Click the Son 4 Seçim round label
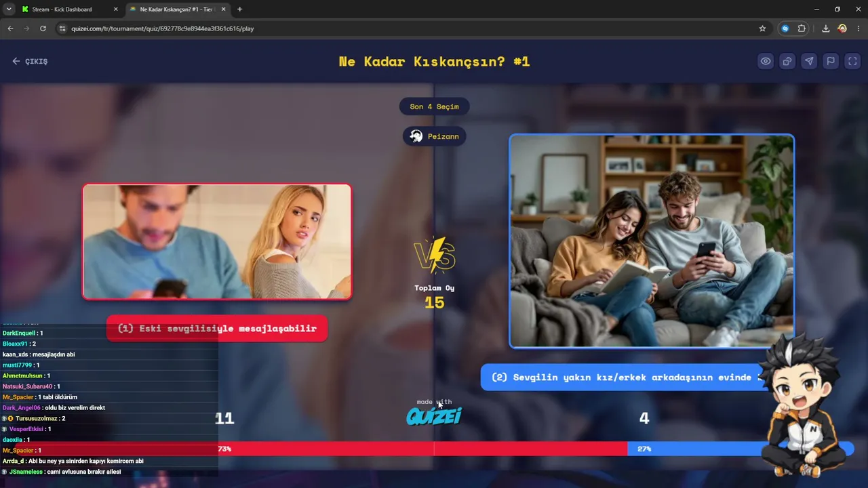The height and width of the screenshot is (488, 868). pos(434,106)
